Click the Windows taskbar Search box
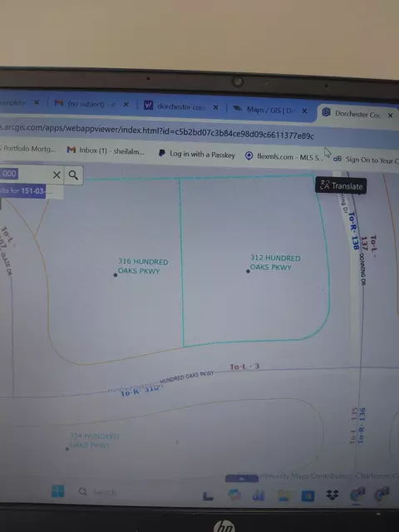The height and width of the screenshot is (532, 399). click(x=98, y=492)
